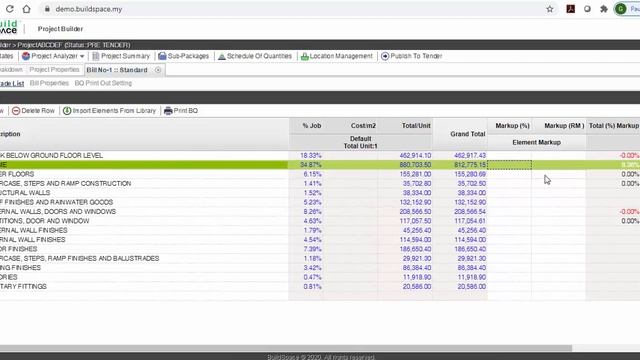The image size is (640, 360).
Task: Click the Markup (%) column header
Action: click(x=512, y=126)
